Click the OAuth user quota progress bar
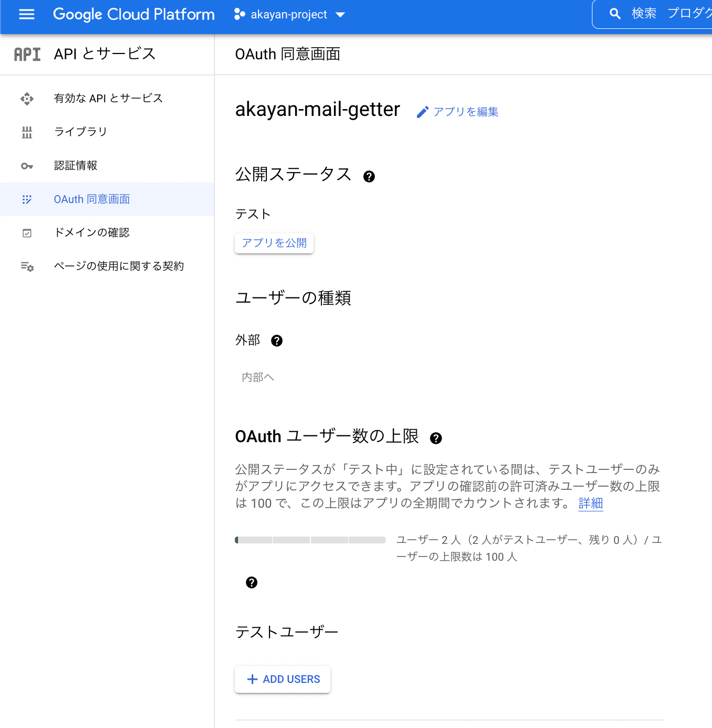Screen dimensions: 712x728 tap(310, 540)
